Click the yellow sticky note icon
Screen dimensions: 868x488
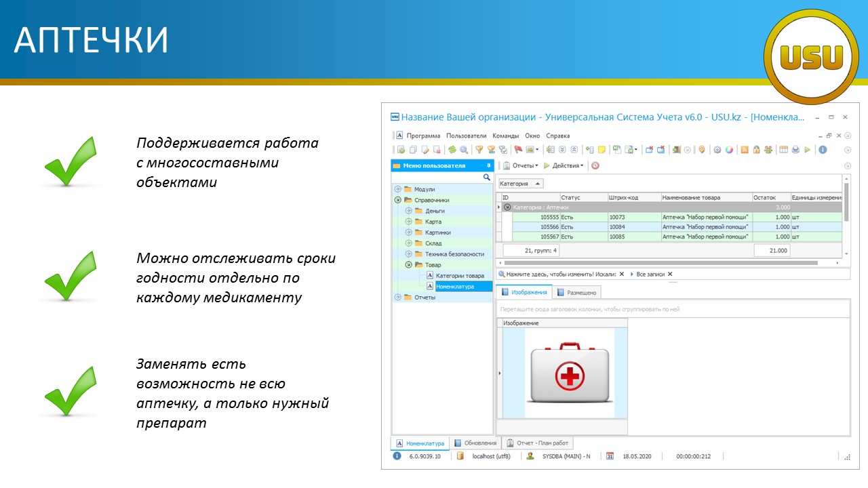pyautogui.click(x=601, y=150)
